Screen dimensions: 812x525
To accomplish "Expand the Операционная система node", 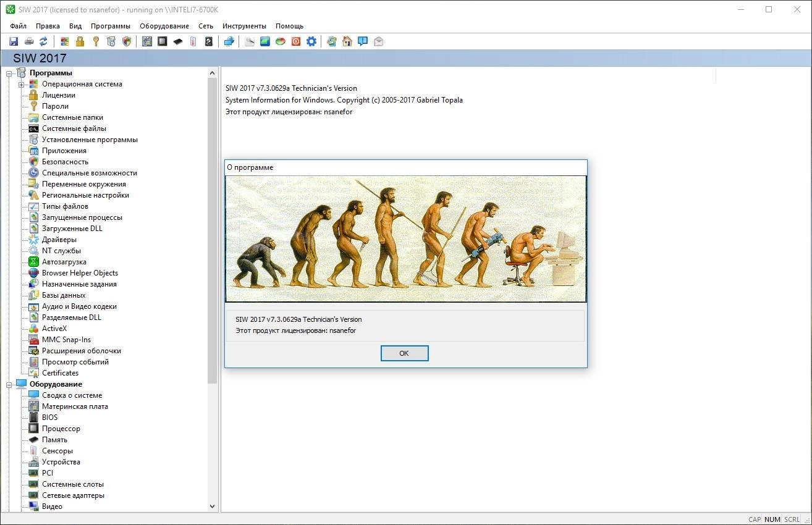I will [x=21, y=84].
